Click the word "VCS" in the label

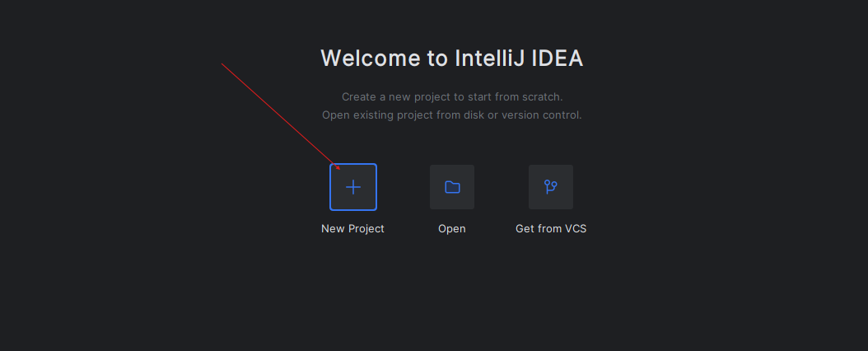tap(572, 229)
